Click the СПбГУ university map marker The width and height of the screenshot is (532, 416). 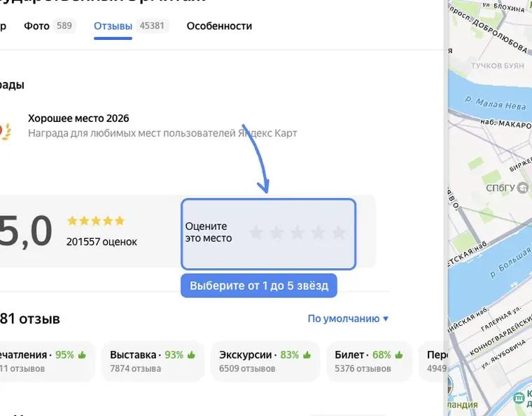tap(523, 188)
